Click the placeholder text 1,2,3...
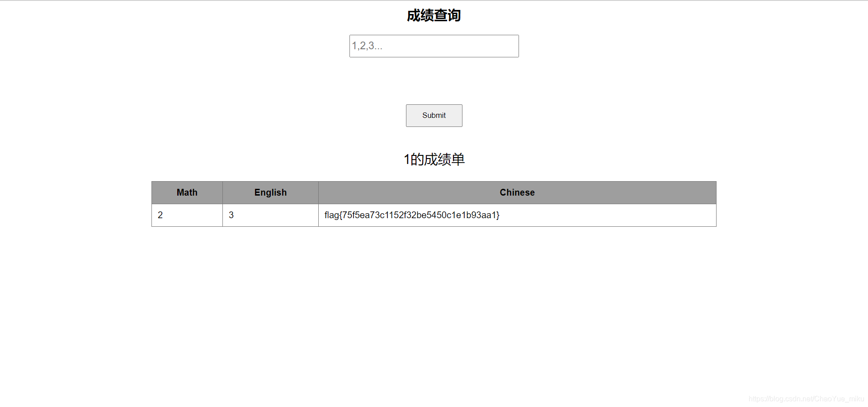The image size is (868, 407). [364, 46]
